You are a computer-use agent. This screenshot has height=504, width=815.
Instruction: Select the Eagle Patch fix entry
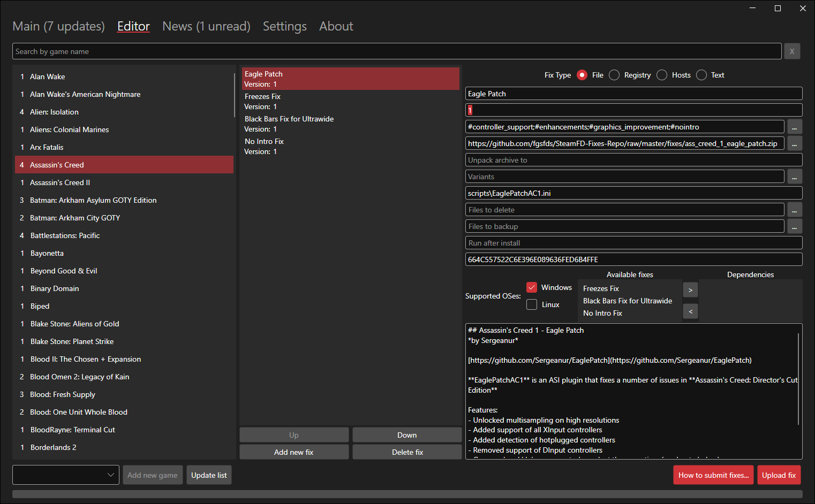351,79
